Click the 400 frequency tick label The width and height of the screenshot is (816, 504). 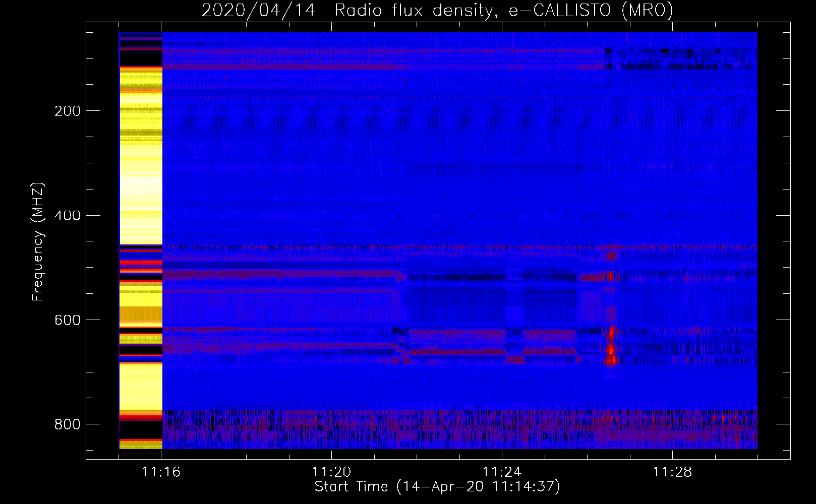coord(68,216)
